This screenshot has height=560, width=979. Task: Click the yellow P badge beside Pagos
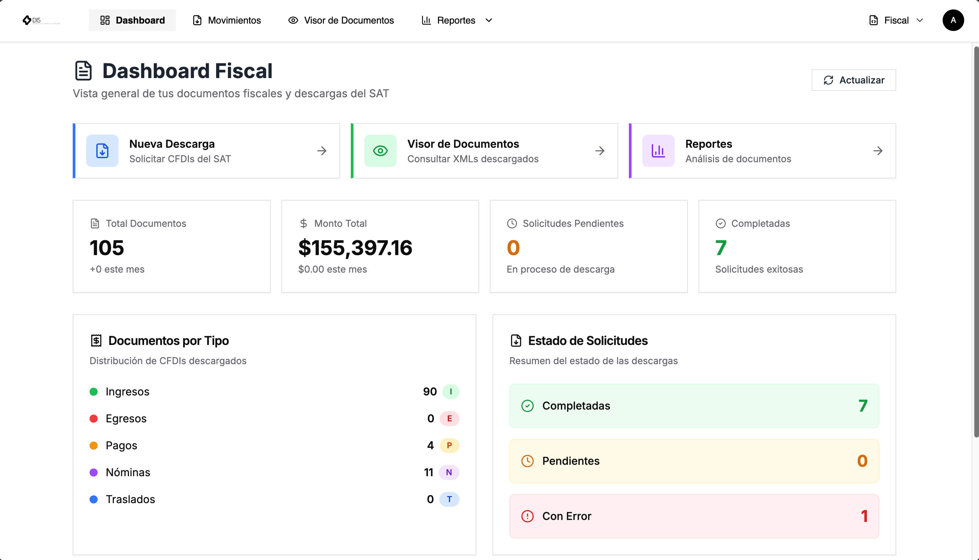(449, 445)
